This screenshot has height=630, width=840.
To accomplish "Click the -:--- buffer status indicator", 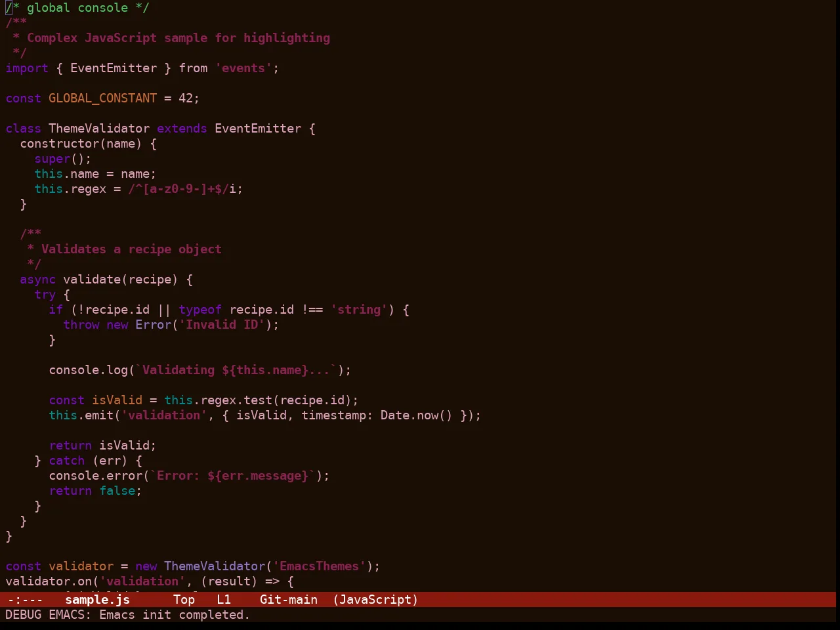I will pos(25,600).
